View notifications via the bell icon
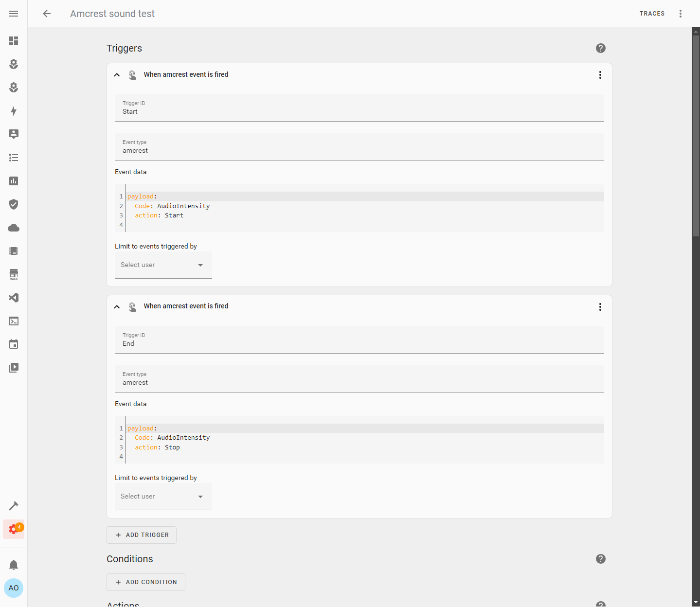The width and height of the screenshot is (700, 607). coord(13,565)
